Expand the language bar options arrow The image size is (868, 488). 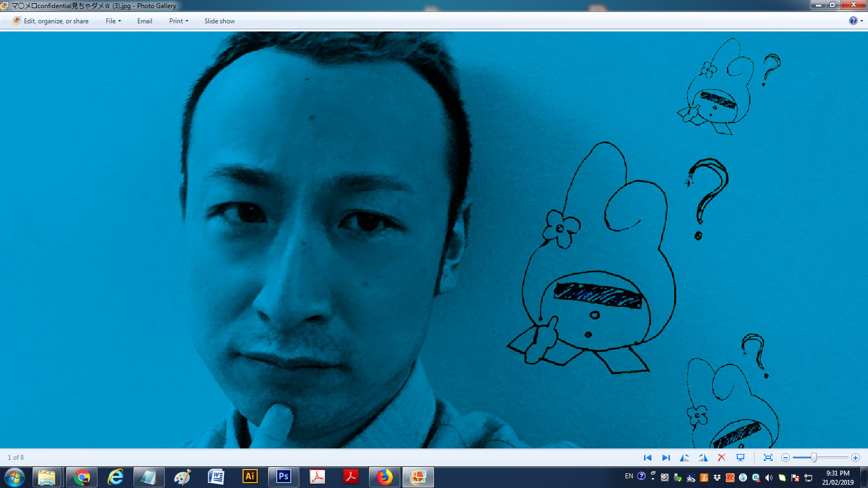653,479
